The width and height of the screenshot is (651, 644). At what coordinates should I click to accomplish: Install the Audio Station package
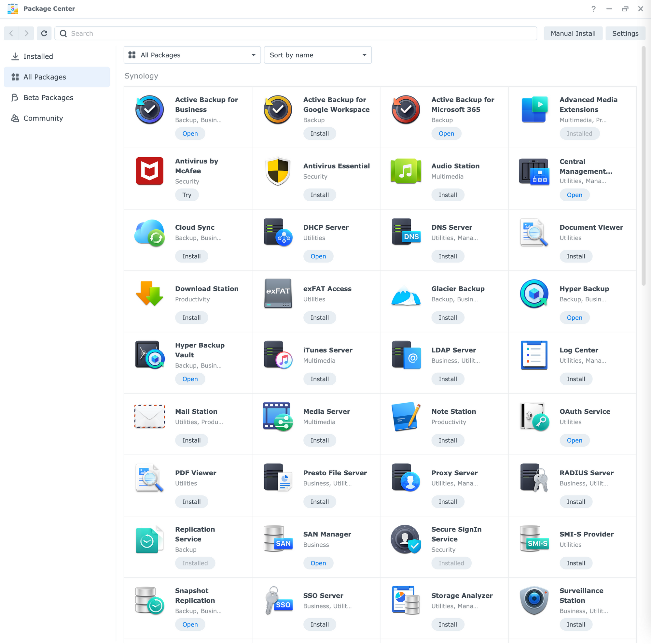(x=448, y=195)
